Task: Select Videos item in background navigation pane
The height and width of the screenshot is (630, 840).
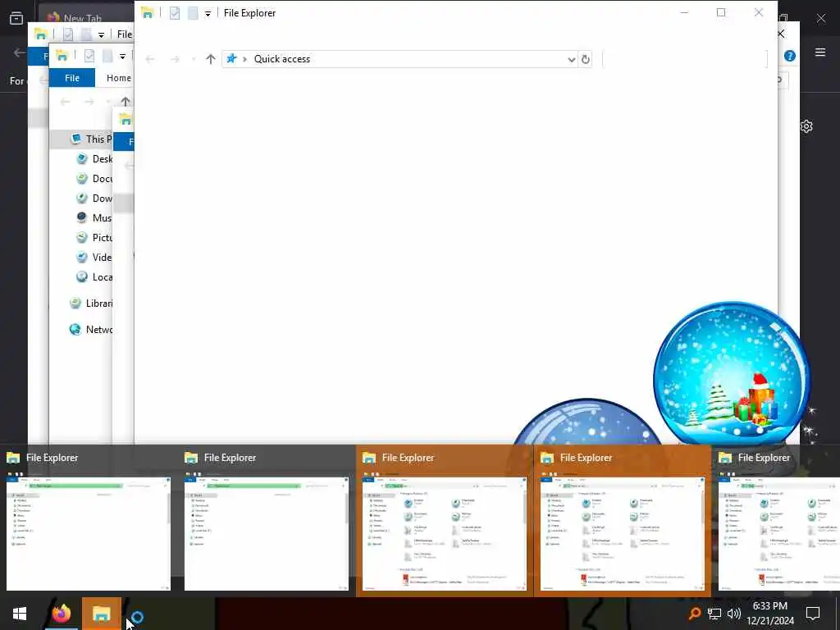Action: point(94,257)
